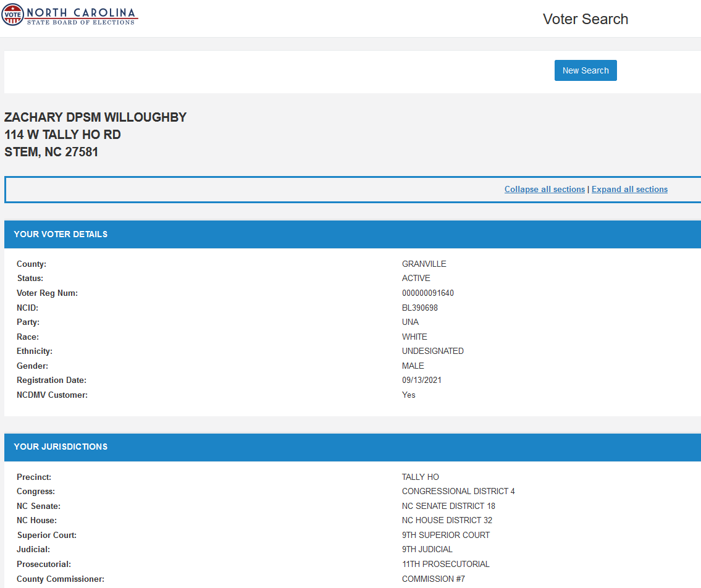Click the New Search button
This screenshot has height=588, width=701.
[x=586, y=70]
